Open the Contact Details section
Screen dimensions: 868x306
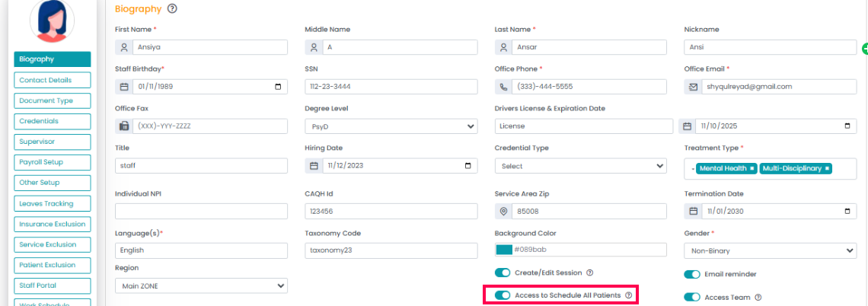pyautogui.click(x=53, y=80)
